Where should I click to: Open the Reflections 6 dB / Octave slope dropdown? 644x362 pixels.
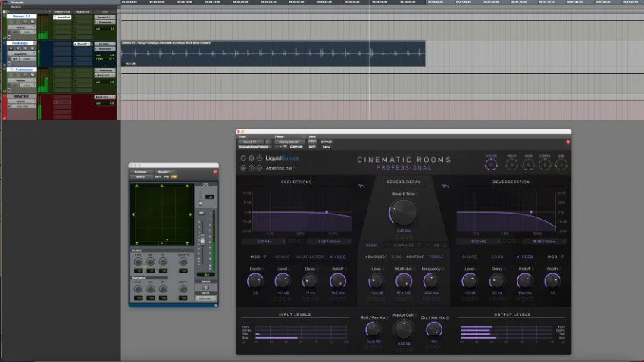click(330, 242)
